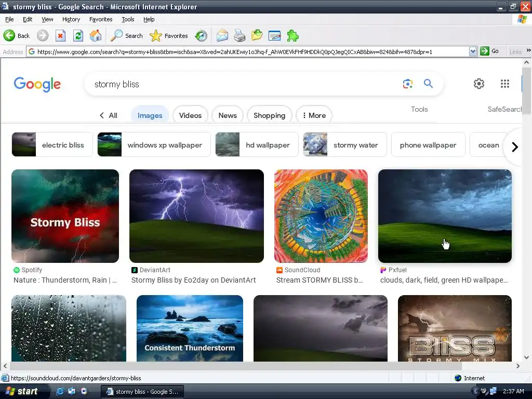The image size is (532, 399).
Task: Open the Favorites menu
Action: (x=101, y=19)
